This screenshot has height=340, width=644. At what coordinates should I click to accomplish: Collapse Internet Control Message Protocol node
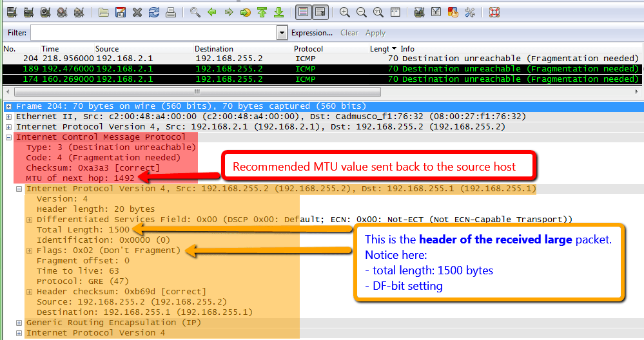(8, 137)
